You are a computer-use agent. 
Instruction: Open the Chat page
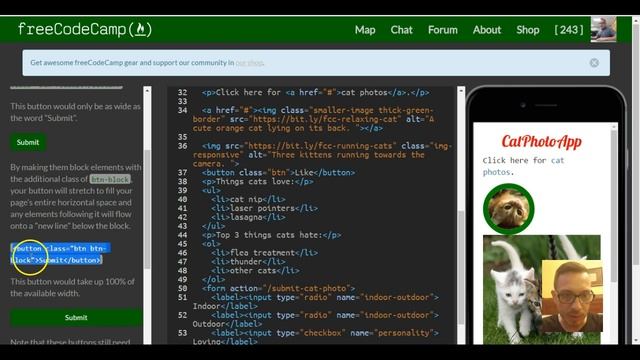(x=402, y=30)
